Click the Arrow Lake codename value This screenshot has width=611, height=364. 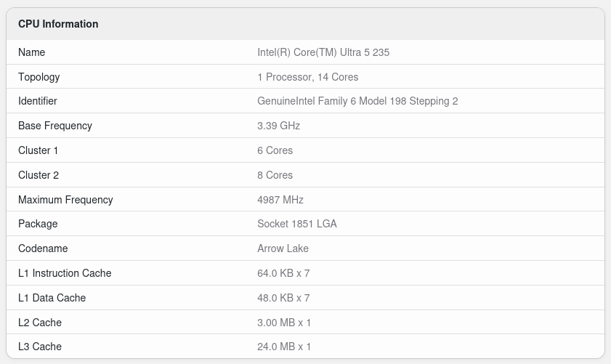pos(283,248)
